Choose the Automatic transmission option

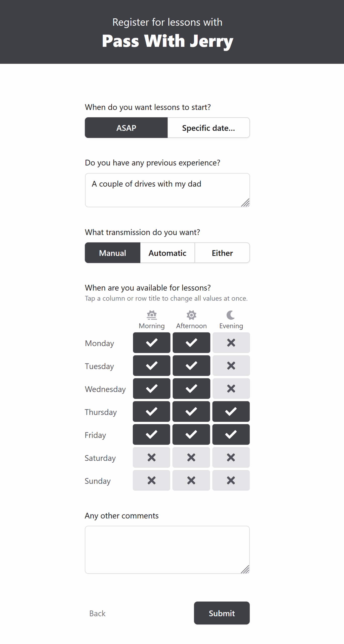click(167, 253)
